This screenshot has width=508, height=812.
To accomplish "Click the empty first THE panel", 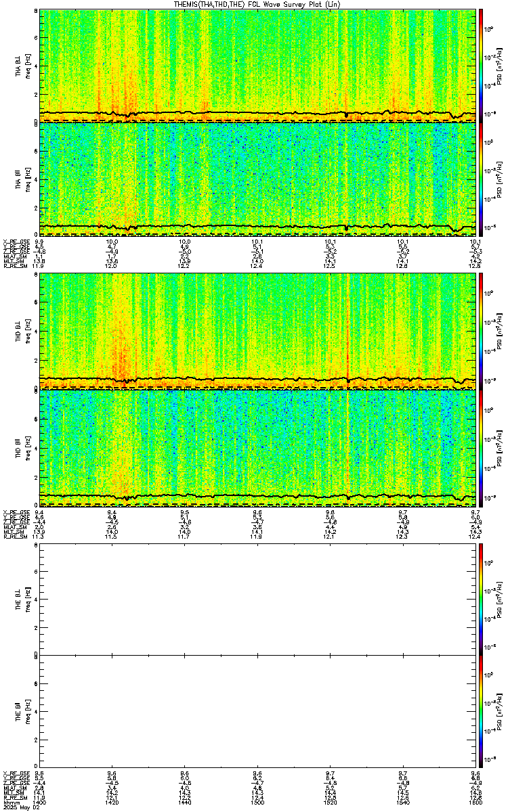I will (257, 600).
